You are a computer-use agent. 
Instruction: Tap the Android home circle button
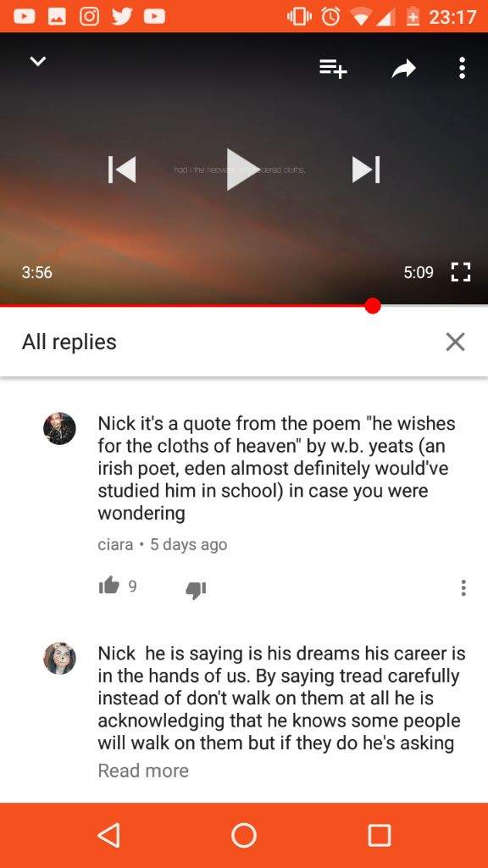click(x=244, y=835)
